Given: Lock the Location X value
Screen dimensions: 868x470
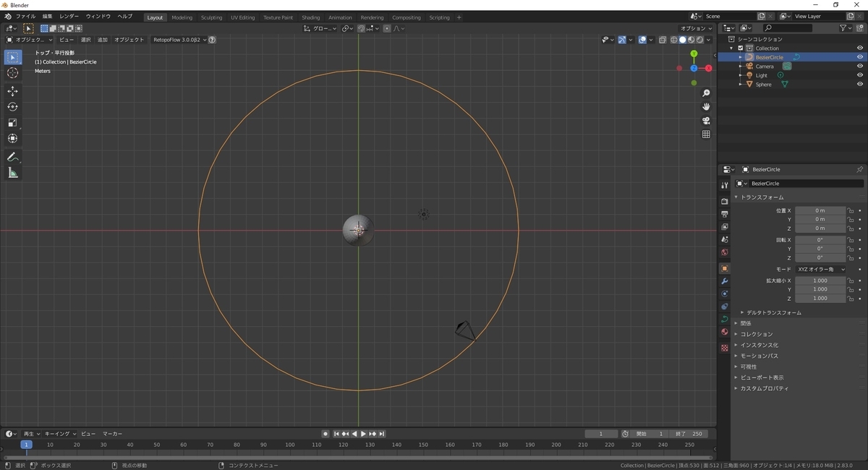Looking at the screenshot, I should pos(851,210).
